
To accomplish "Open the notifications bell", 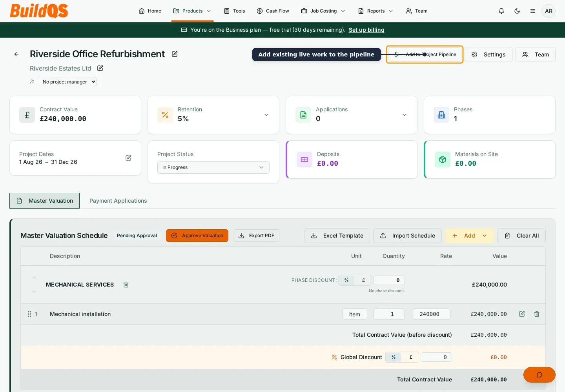I will point(501,11).
